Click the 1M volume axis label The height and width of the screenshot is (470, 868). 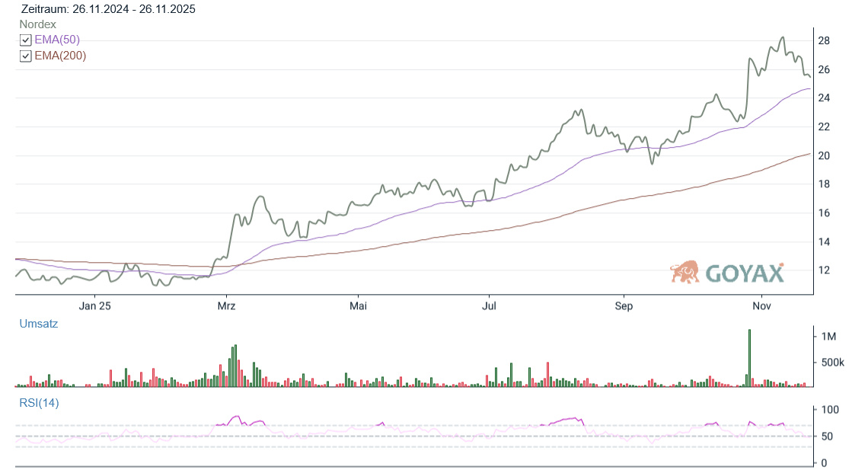click(827, 336)
